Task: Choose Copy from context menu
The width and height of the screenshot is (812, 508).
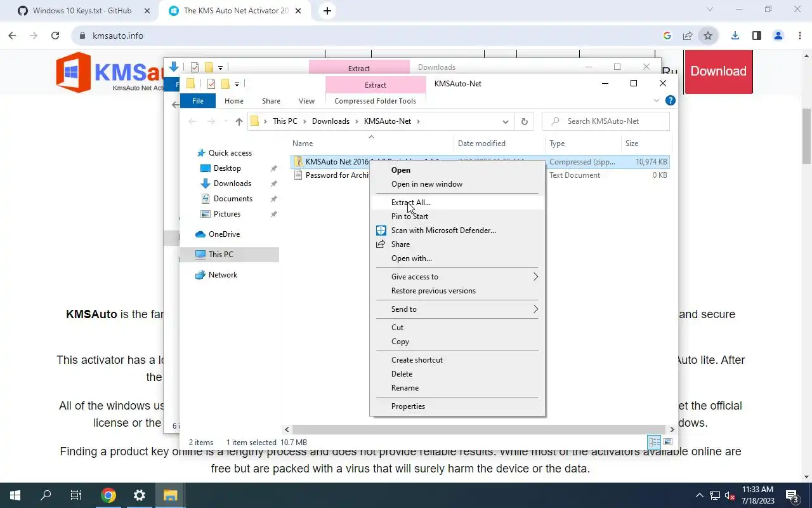Action: 400,341
